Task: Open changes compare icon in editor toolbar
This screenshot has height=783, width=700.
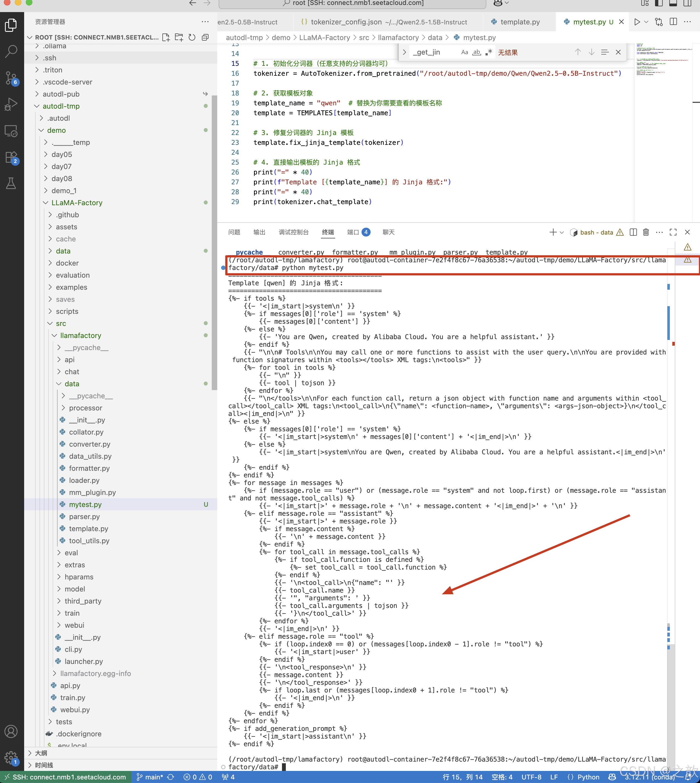Action: [659, 22]
